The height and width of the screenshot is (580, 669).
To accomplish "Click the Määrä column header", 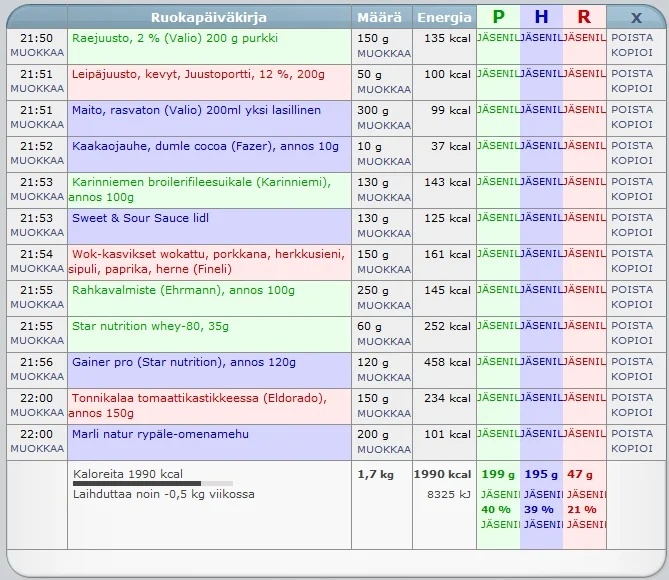I will (x=380, y=17).
